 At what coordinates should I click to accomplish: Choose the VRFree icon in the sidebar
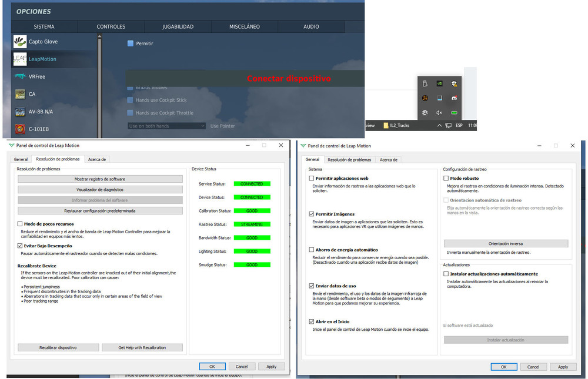(x=20, y=76)
